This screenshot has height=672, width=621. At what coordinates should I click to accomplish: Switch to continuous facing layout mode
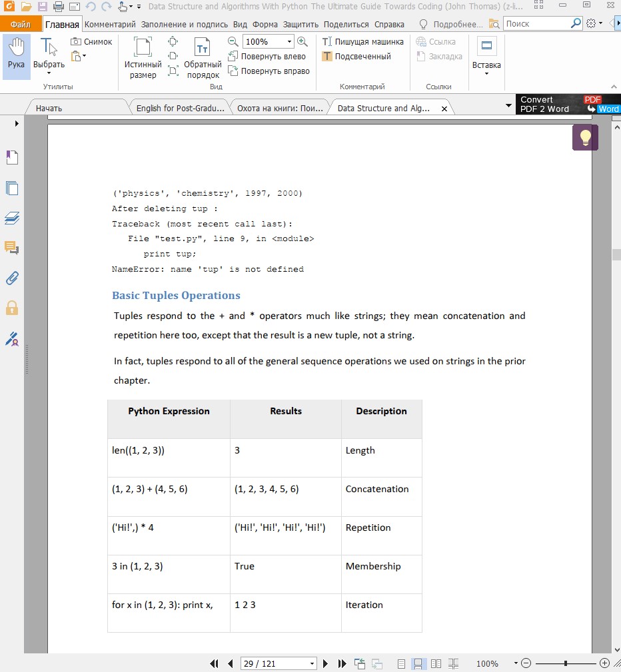click(x=454, y=664)
